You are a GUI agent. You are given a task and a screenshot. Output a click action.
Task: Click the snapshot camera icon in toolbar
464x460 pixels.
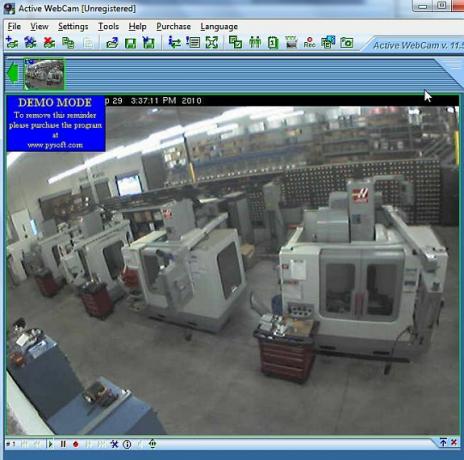tap(347, 42)
